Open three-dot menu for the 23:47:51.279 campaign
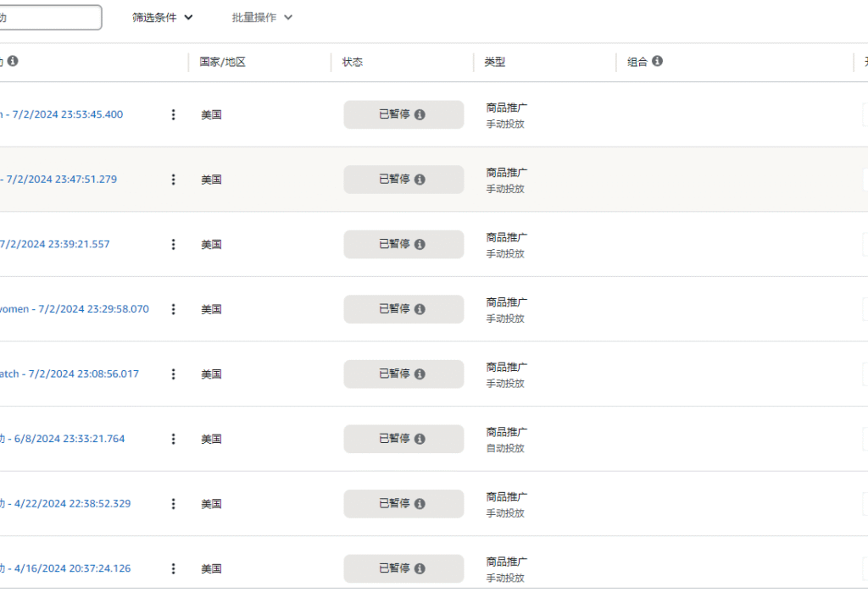 coord(174,180)
